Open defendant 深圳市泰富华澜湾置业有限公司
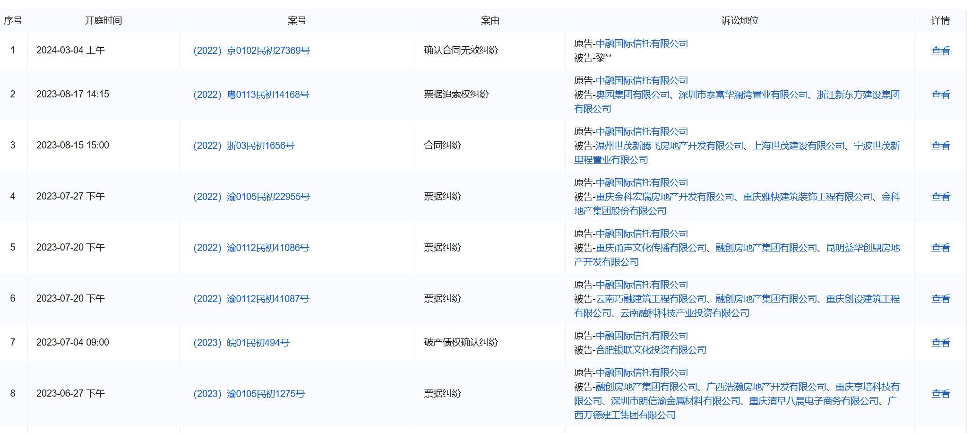Screen dimensions: 980x433 [743, 95]
